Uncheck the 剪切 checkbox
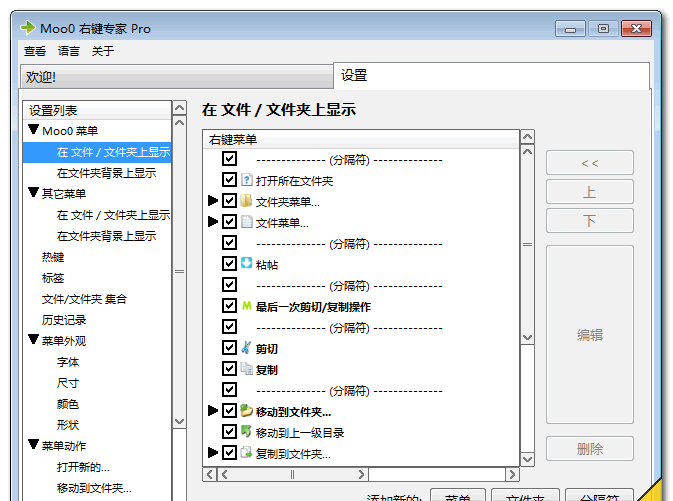 (x=229, y=347)
